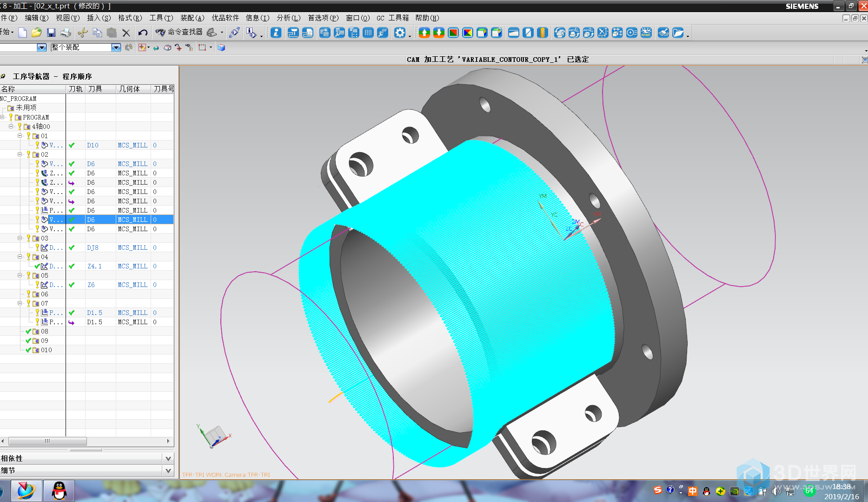Click the orange vertical bar icon
The width and height of the screenshot is (868, 502).
(x=542, y=33)
